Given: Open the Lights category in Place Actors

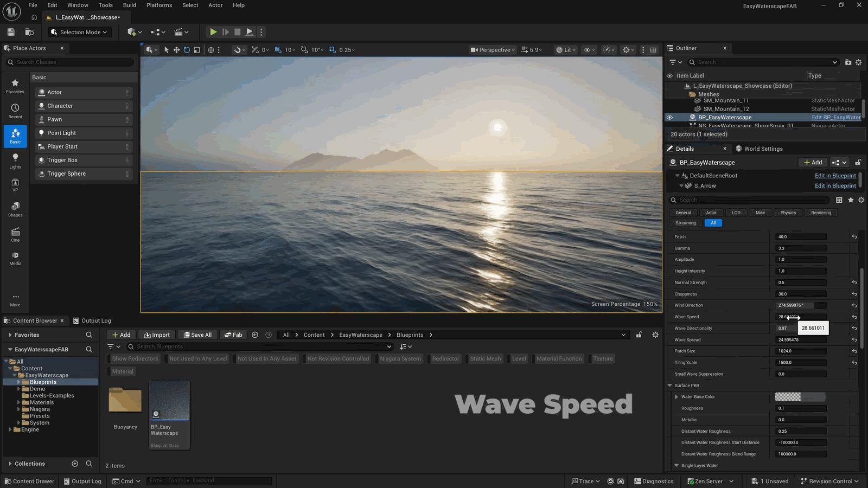Looking at the screenshot, I should [x=15, y=160].
